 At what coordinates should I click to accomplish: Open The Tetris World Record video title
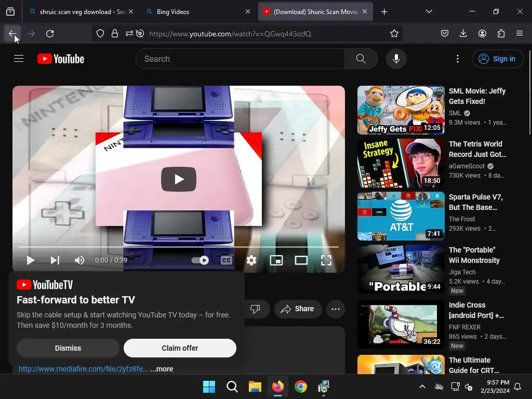pyautogui.click(x=477, y=149)
